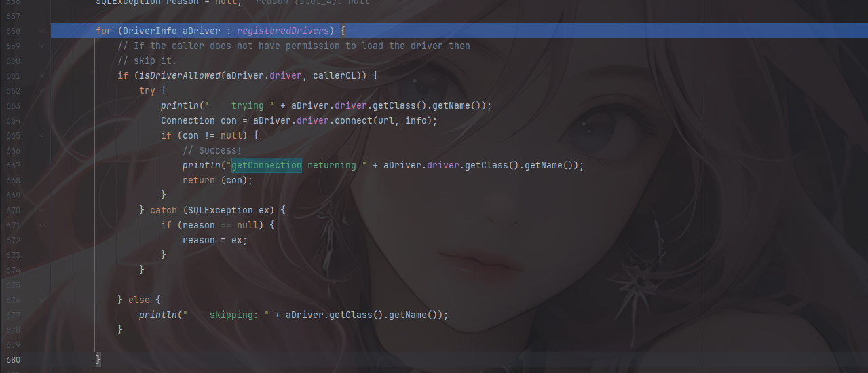Collapse the else block fold at line 676
Image resolution: width=868 pixels, height=373 pixels.
point(42,300)
